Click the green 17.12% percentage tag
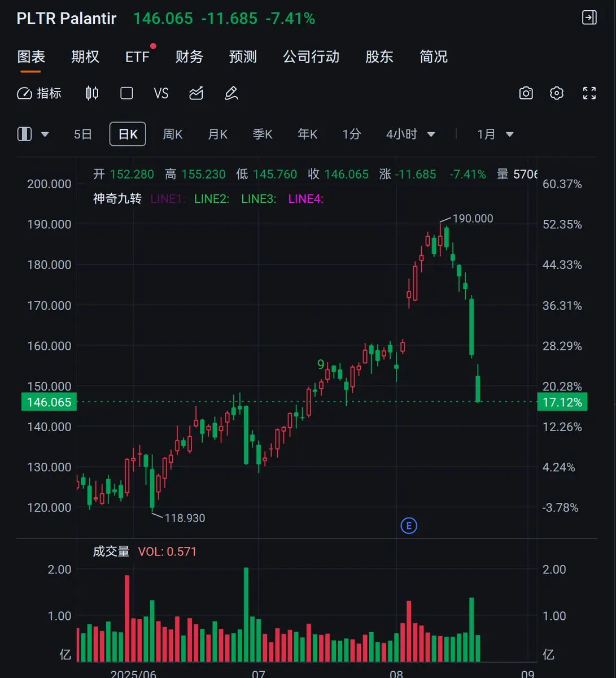Screen dimensions: 616x678 (x=562, y=402)
